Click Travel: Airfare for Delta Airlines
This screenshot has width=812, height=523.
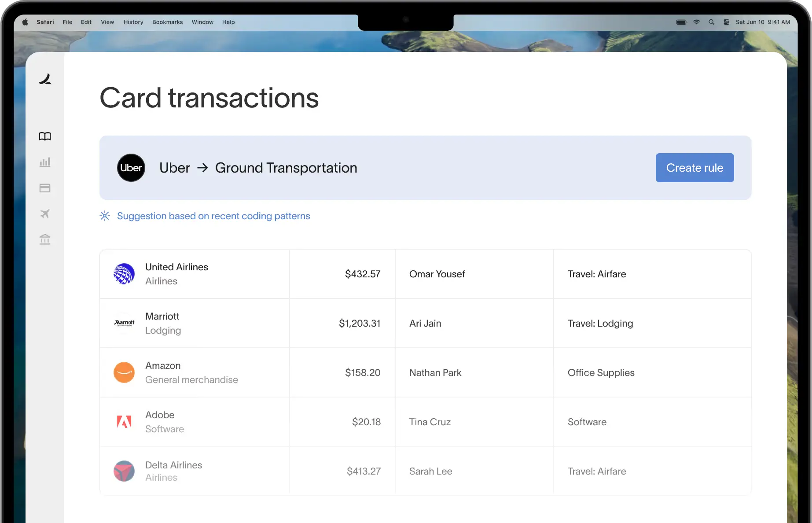coord(597,471)
